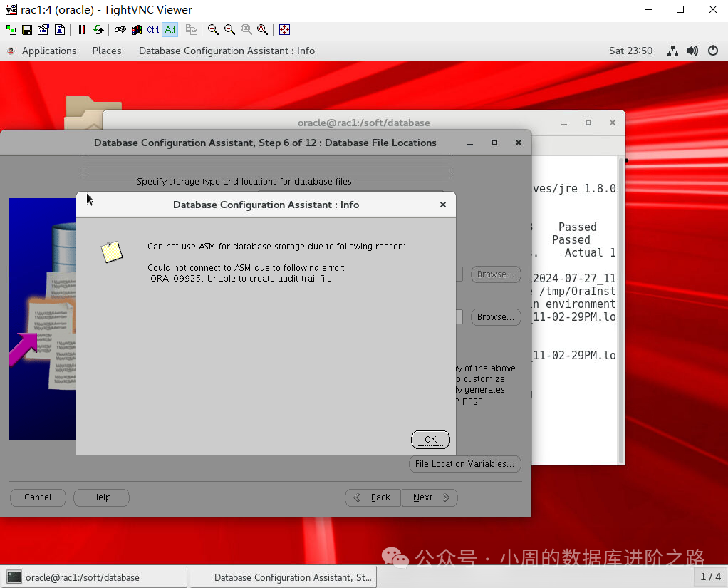This screenshot has height=588, width=728.
Task: Click the volume speaker icon in top panel
Action: [x=692, y=51]
